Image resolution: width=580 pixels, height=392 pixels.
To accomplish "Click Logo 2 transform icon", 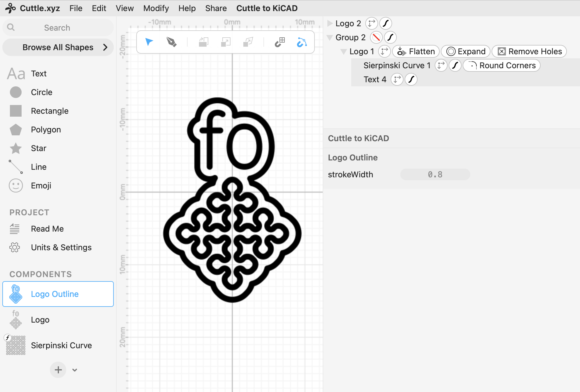I will point(371,23).
